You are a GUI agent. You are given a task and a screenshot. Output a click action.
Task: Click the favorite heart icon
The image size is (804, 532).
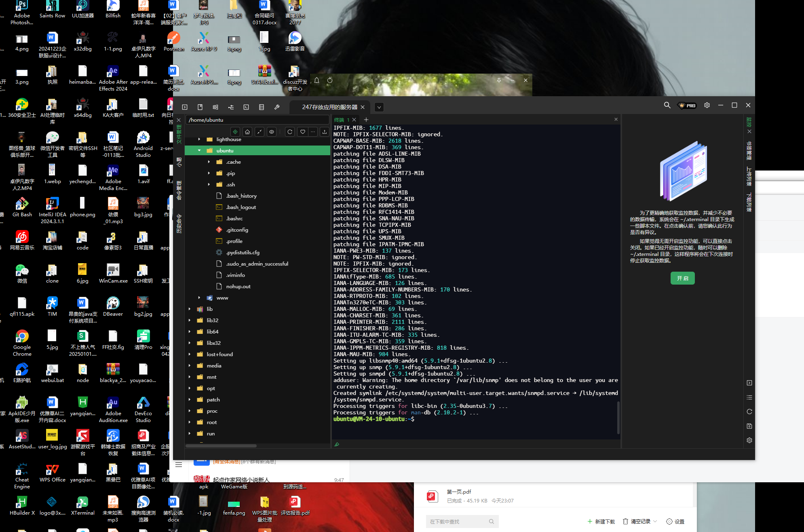click(x=302, y=132)
